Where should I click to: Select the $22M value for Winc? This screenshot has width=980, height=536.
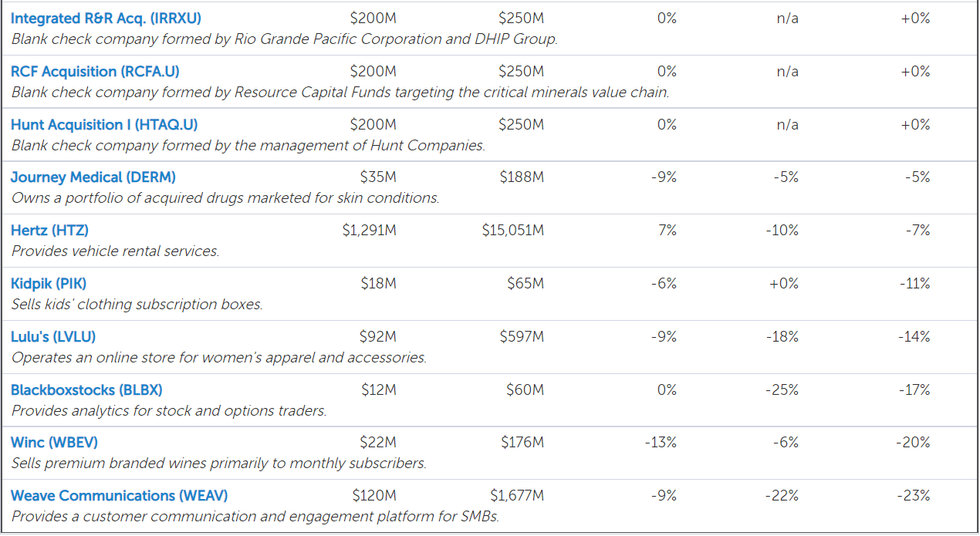378,443
